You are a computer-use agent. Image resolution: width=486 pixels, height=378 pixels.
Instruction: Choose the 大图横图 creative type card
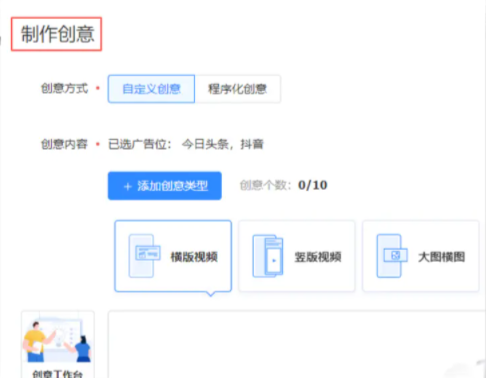pos(421,256)
